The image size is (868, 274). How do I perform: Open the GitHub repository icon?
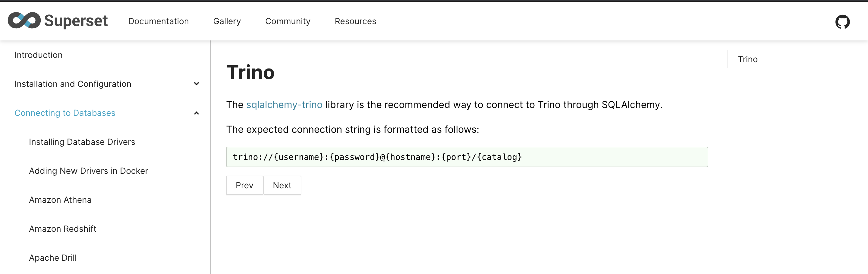pos(842,22)
